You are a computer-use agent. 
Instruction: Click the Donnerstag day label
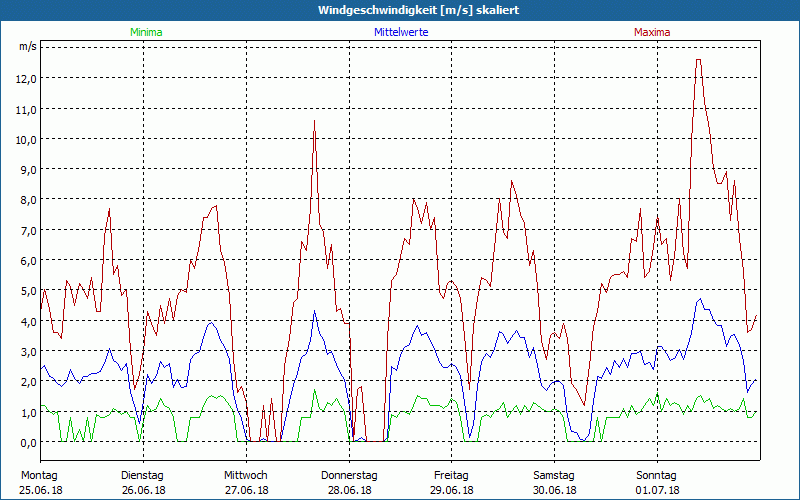coord(349,476)
